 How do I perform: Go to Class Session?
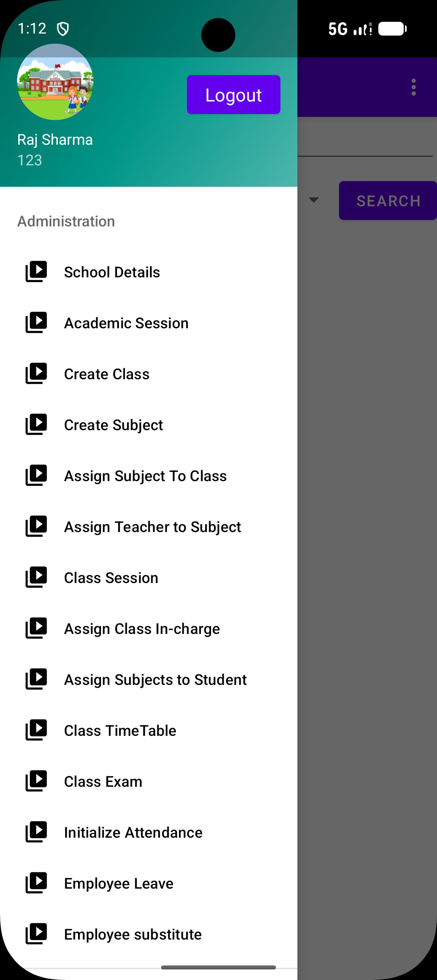pyautogui.click(x=111, y=578)
